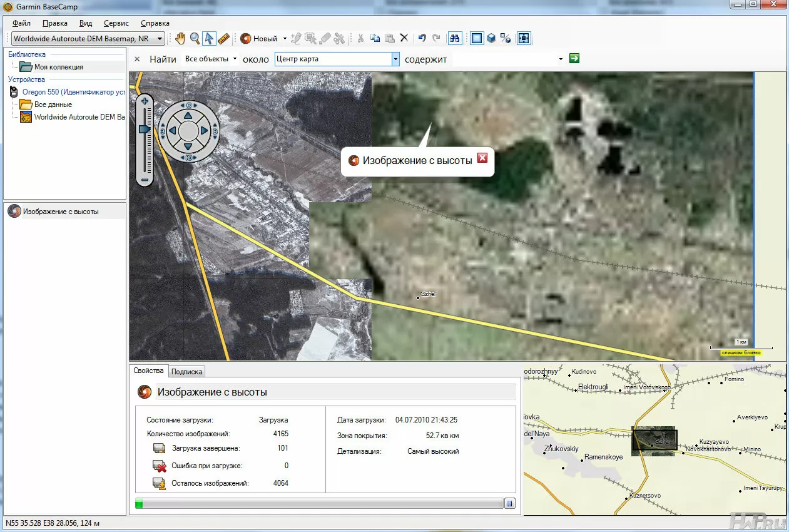
Task: Open the Worldwide Autoroute map product dropdown
Action: pyautogui.click(x=160, y=39)
